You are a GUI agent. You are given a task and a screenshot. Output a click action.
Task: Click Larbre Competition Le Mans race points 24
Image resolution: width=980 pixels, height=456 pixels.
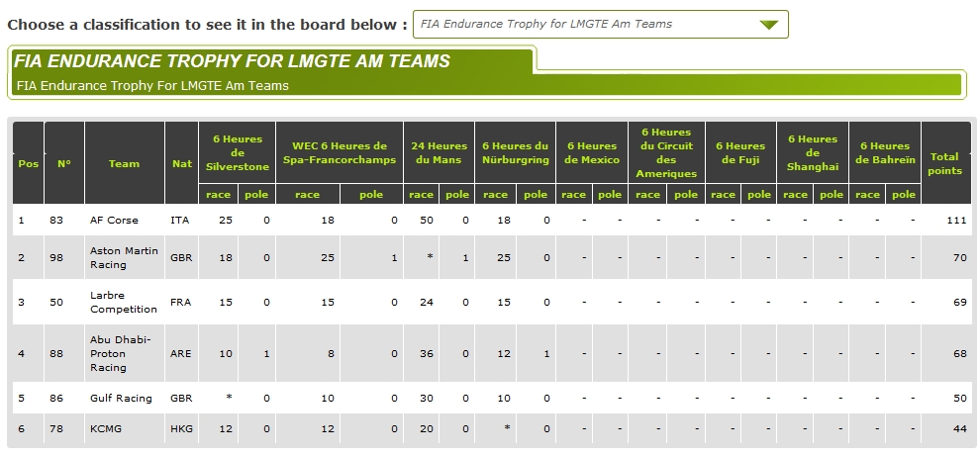pyautogui.click(x=427, y=303)
